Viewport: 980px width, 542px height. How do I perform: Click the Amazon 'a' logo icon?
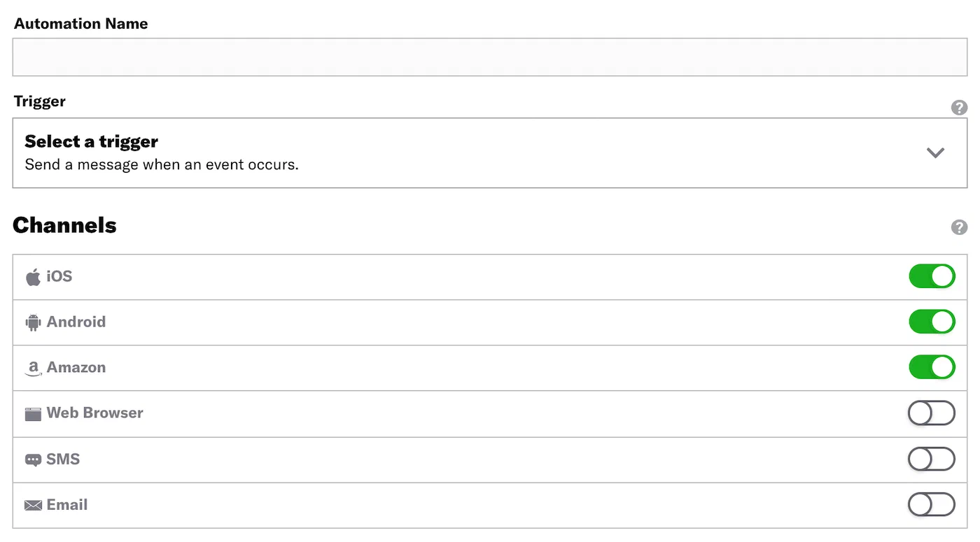[x=32, y=367]
